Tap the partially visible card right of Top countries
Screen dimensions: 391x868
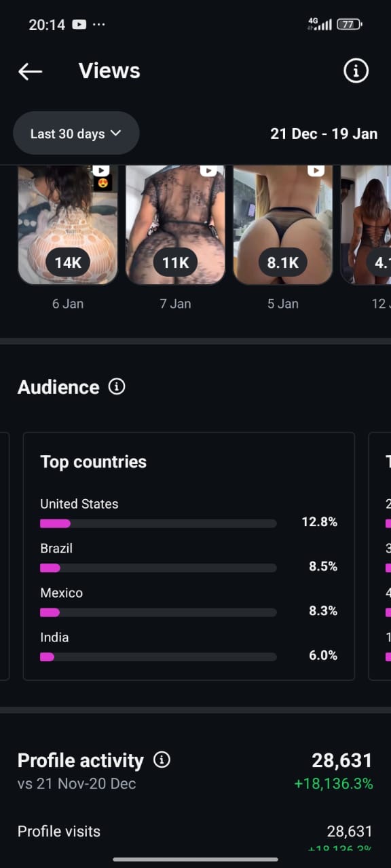(x=379, y=556)
